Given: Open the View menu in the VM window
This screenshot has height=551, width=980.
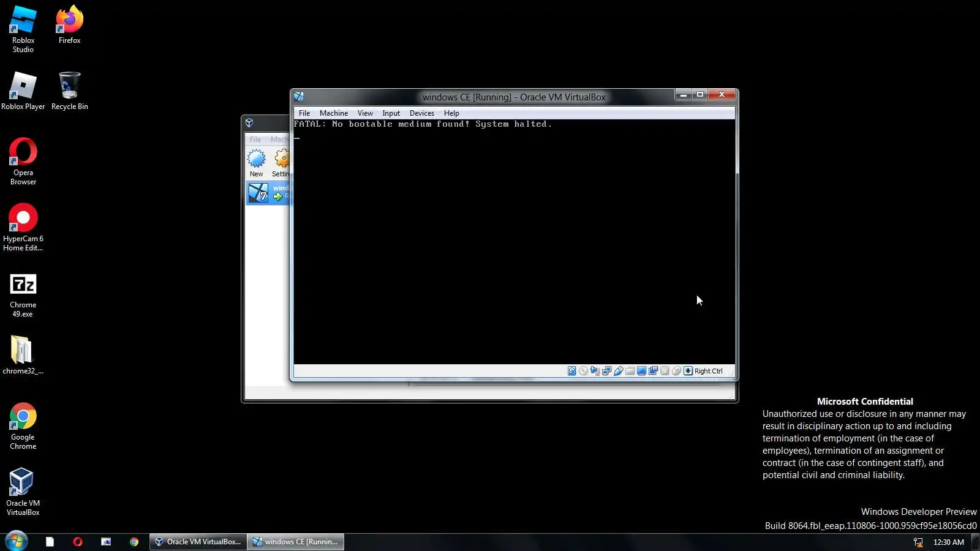Looking at the screenshot, I should [365, 113].
